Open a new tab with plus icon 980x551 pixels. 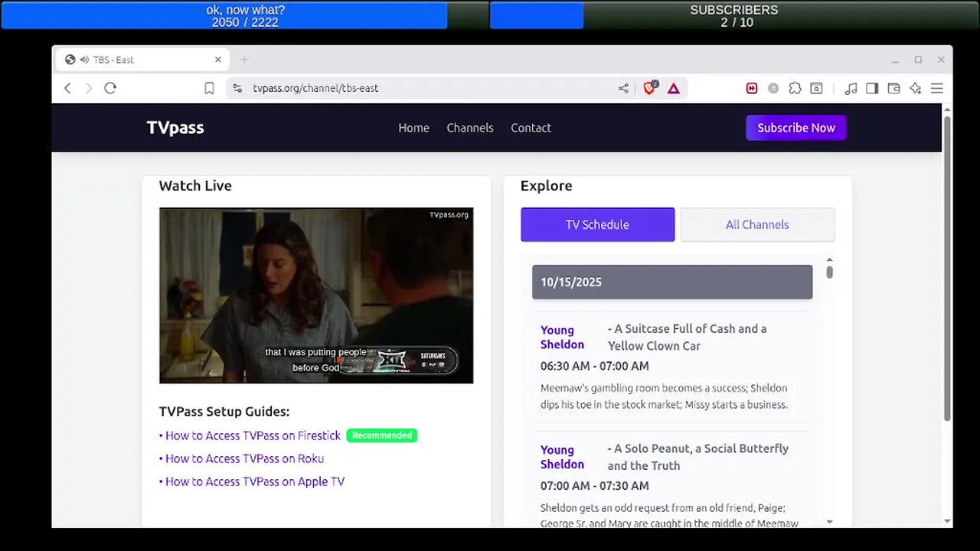pyautogui.click(x=244, y=60)
